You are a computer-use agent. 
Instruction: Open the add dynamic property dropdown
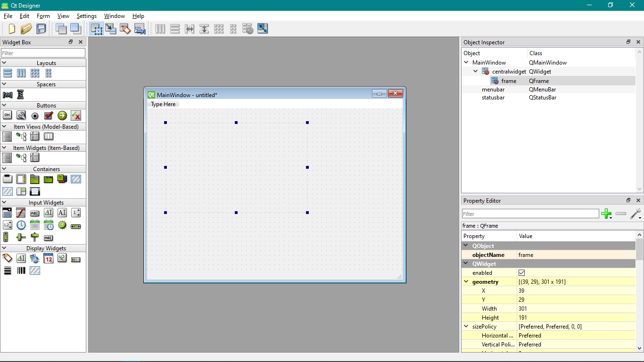click(607, 214)
